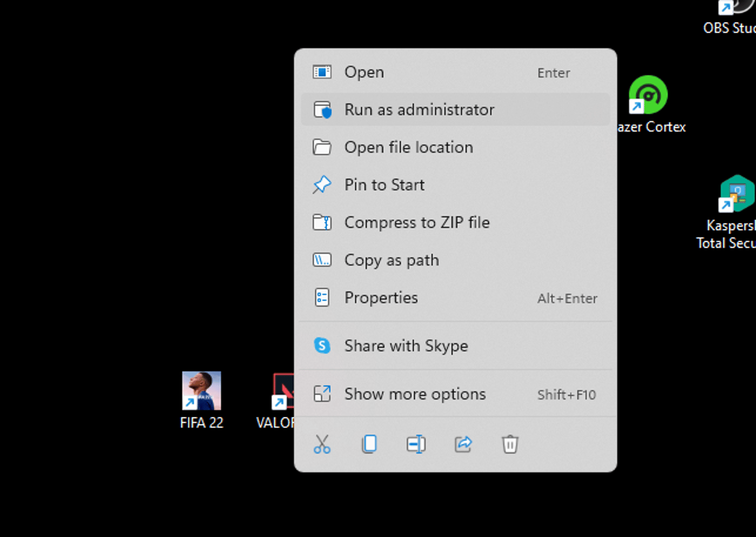Select the FIFA 22 desktop shortcut
Screen dimensions: 756x537
202,401
